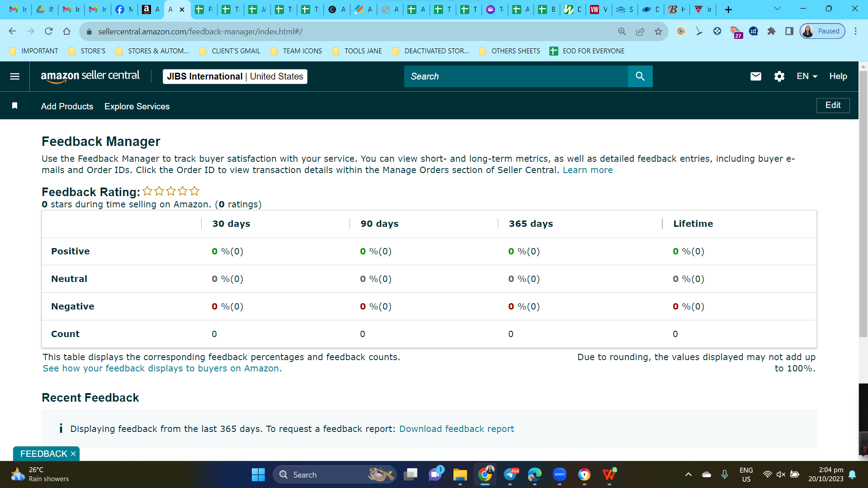
Task: Open EOD FOR EVERYONE bookmark
Action: click(x=587, y=51)
